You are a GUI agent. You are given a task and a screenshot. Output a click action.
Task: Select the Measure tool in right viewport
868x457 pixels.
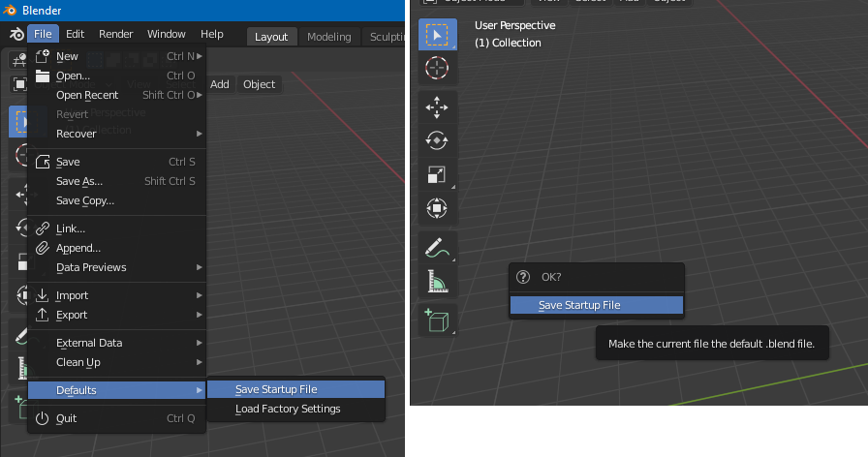437,281
